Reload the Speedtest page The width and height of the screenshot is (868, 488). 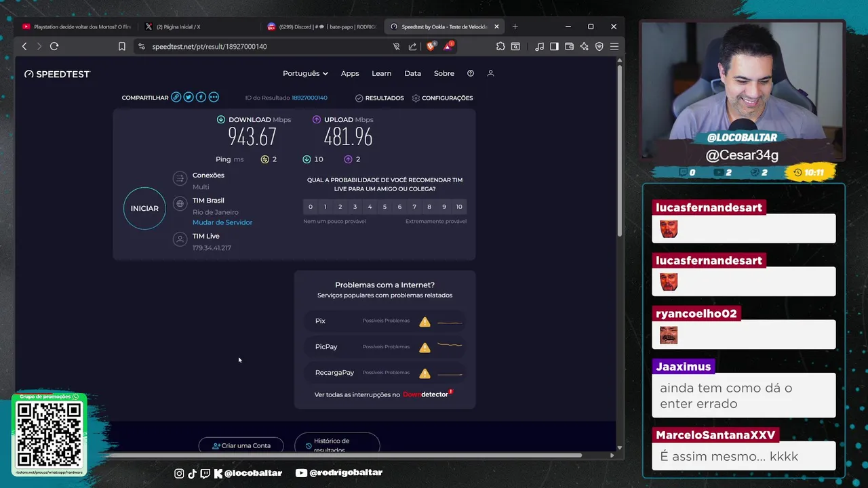point(54,46)
